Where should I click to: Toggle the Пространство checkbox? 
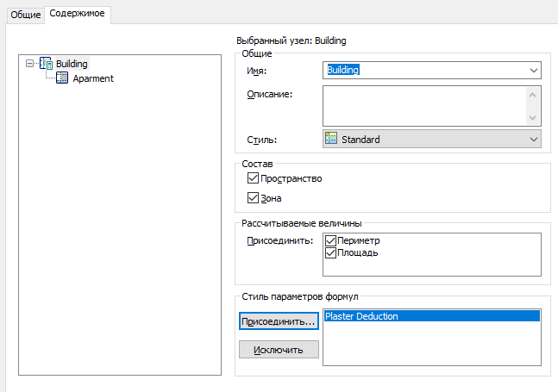tap(253, 178)
